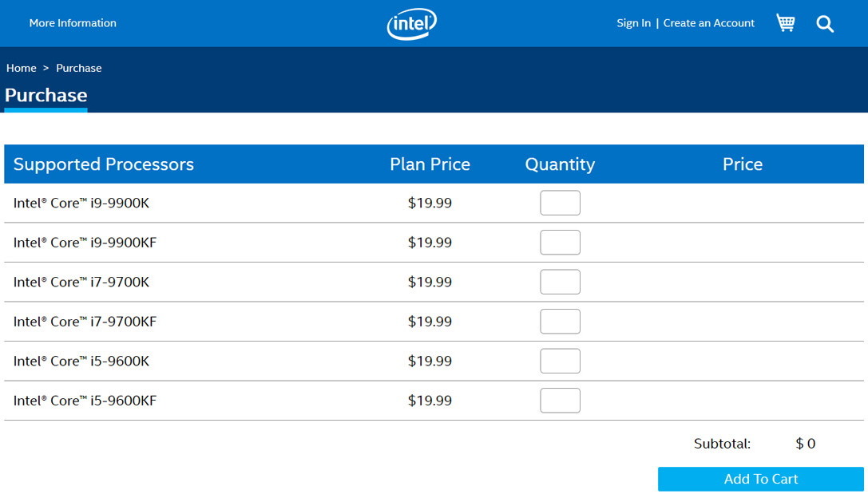Open the More Information menu

(x=73, y=23)
